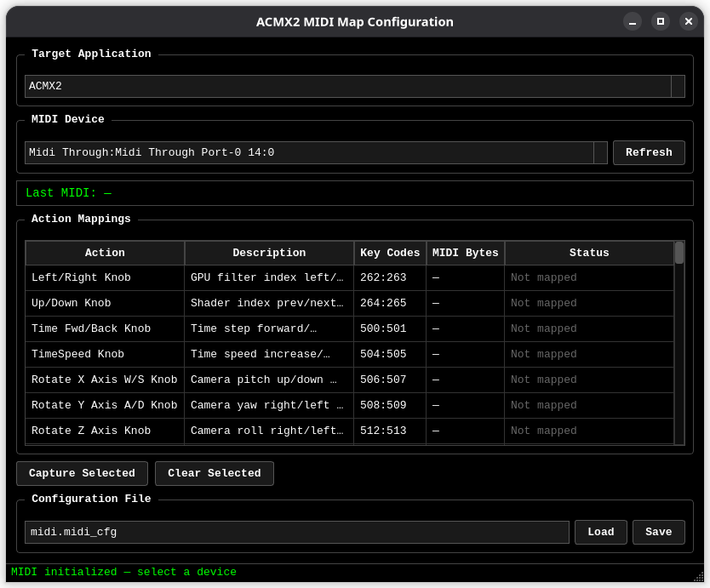710x588 pixels.
Task: Click the GPU filter index description cell
Action: coord(269,277)
